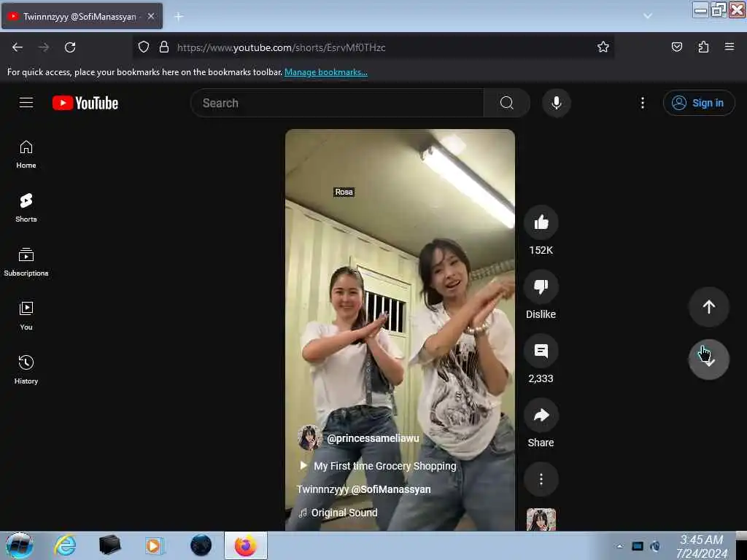Open Windows Media Player from taskbar
This screenshot has width=747, height=560.
(154, 545)
